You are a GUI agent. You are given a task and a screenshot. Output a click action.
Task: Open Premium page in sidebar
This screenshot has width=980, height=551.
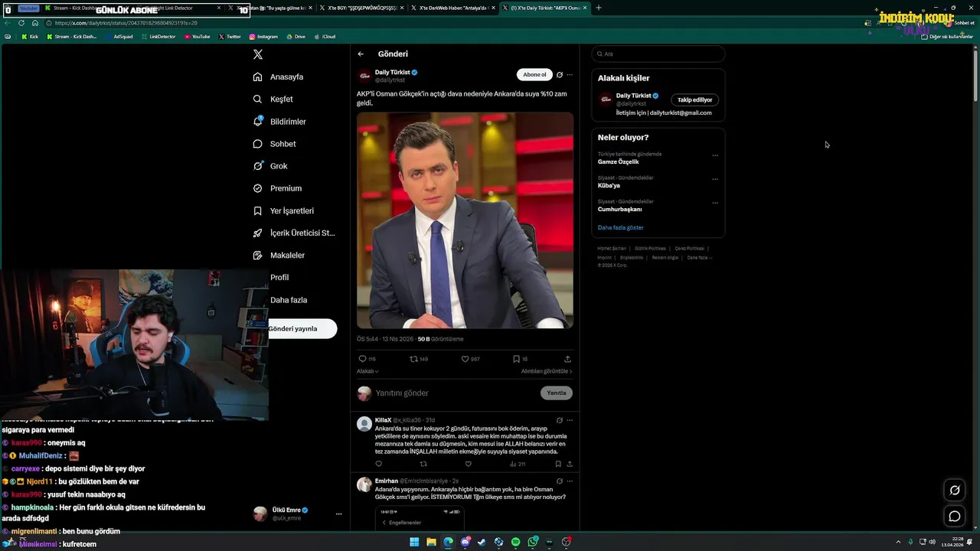(277, 188)
